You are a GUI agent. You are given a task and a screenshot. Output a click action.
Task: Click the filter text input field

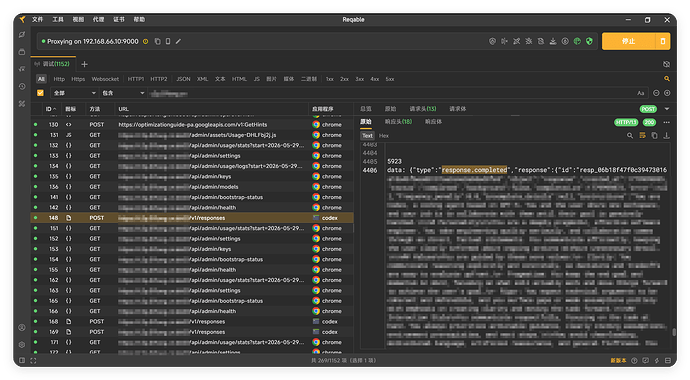(392, 93)
